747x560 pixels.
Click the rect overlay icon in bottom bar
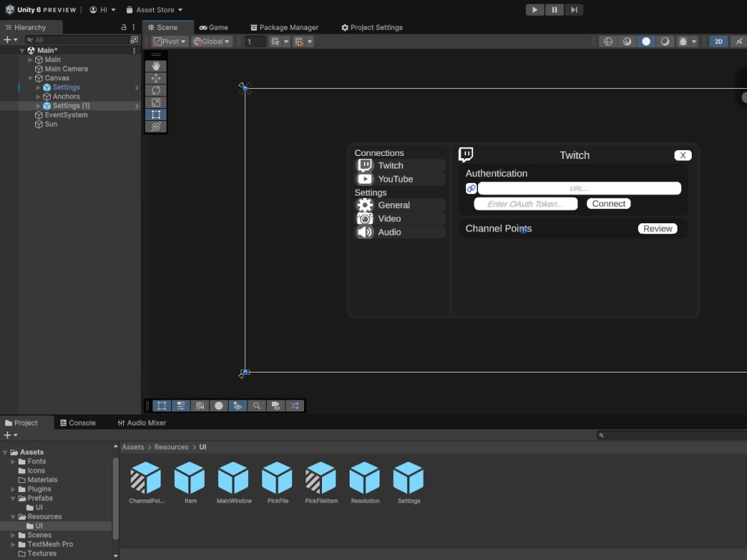coord(161,405)
